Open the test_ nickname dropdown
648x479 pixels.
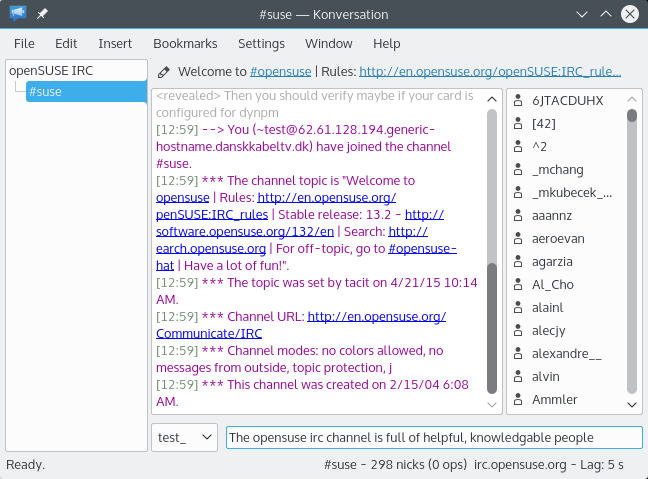point(185,437)
